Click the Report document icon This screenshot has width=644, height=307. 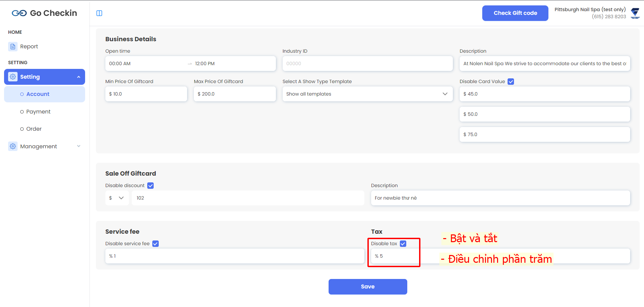(x=13, y=47)
